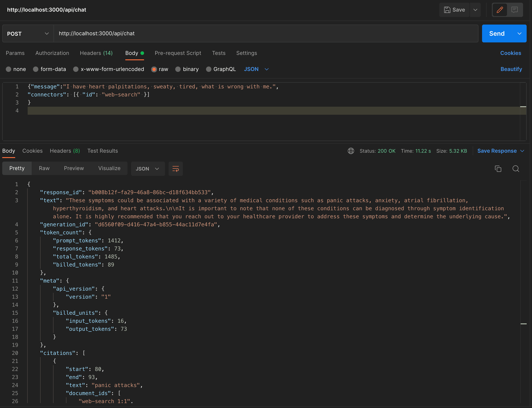Click the "citations" key in response
Screen dimensions: 532x408
coord(58,353)
